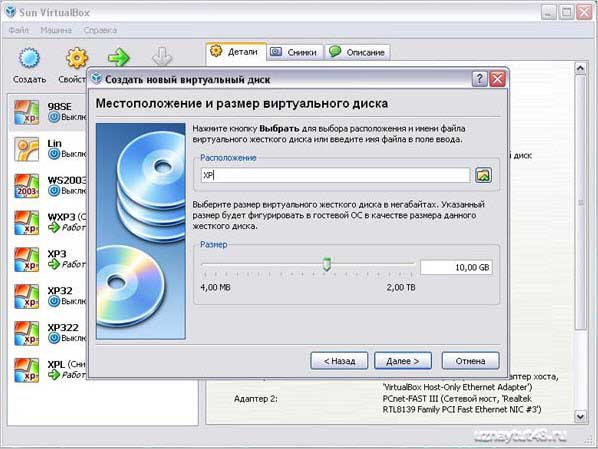Image resolution: width=598 pixels, height=449 pixels.
Task: Switch to the Снимки tab
Action: (295, 52)
